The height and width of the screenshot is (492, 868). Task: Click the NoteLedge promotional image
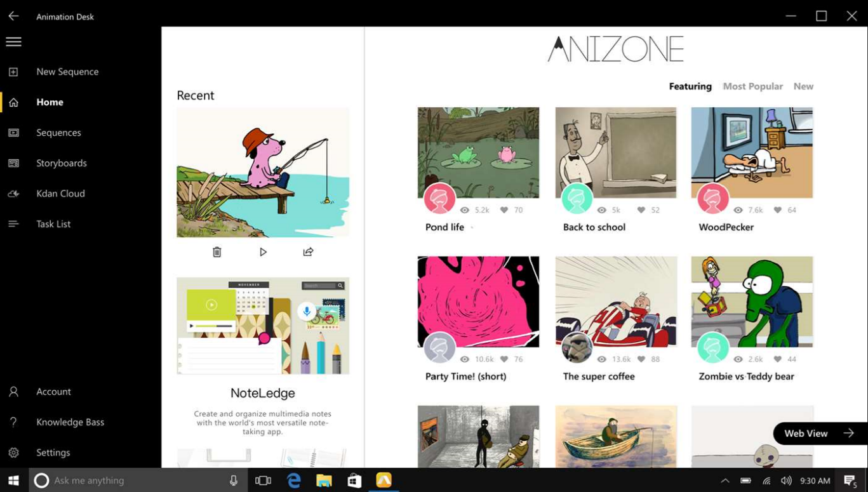point(263,326)
